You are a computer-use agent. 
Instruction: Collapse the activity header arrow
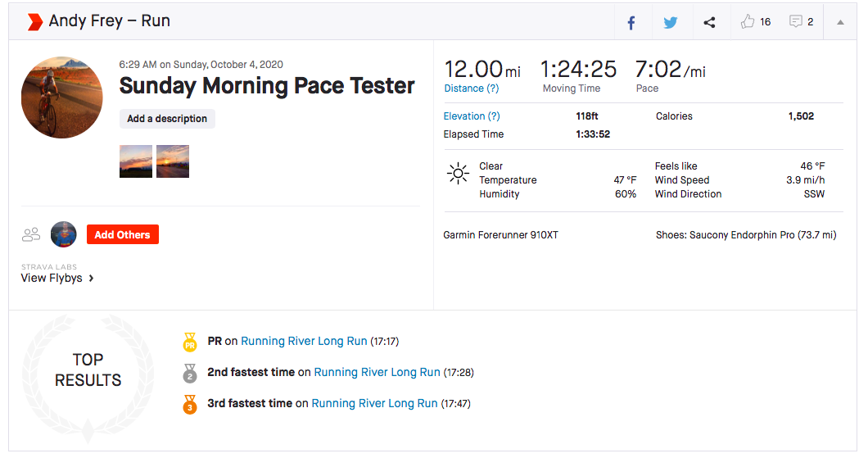[x=840, y=22]
